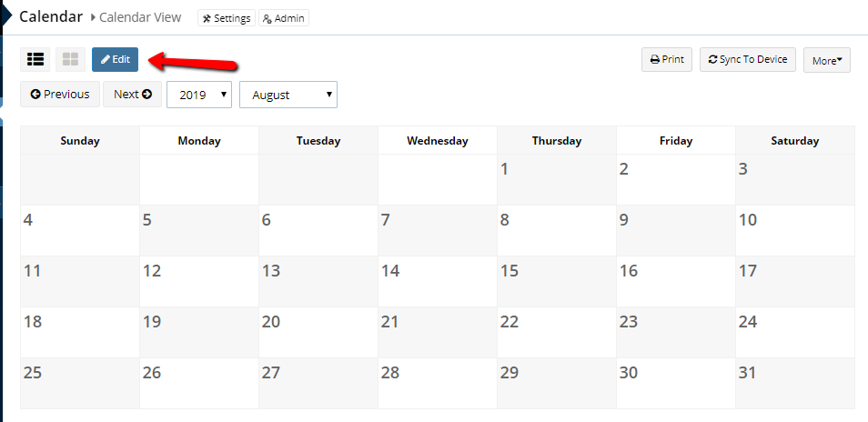Switch to the list view icon

pyautogui.click(x=35, y=60)
